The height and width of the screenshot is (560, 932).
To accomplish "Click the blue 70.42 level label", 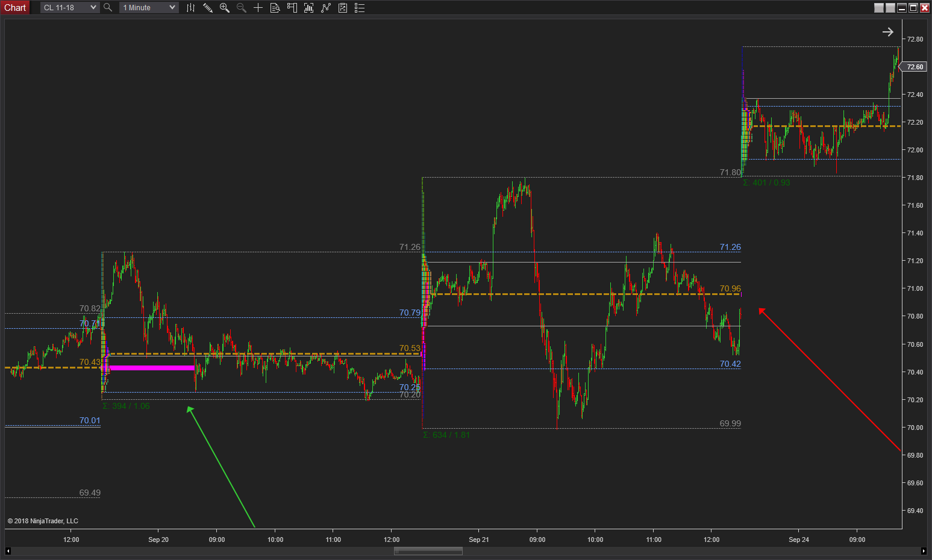I will (730, 364).
